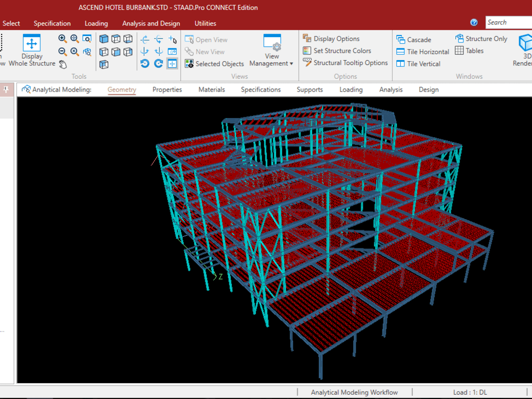Switch to the Materials workflow tab
The width and height of the screenshot is (532, 399).
click(212, 89)
